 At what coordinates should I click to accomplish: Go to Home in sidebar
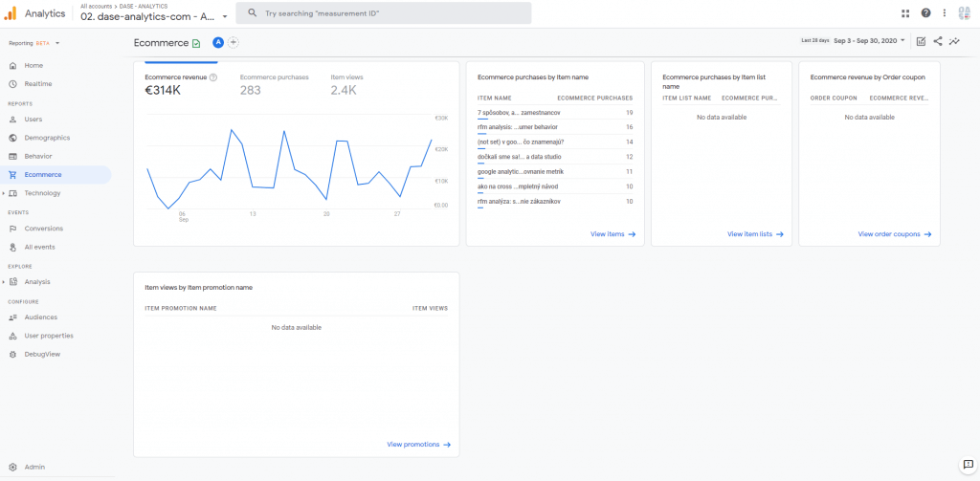[x=33, y=66]
